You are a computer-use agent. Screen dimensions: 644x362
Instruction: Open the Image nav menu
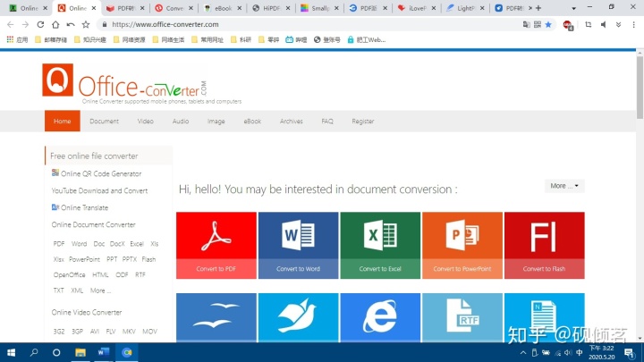tap(216, 121)
